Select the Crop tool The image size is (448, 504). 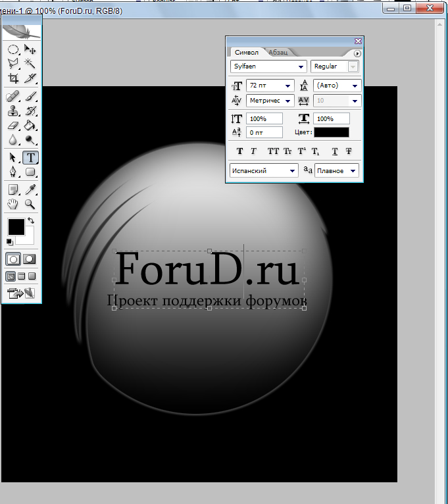(x=13, y=78)
